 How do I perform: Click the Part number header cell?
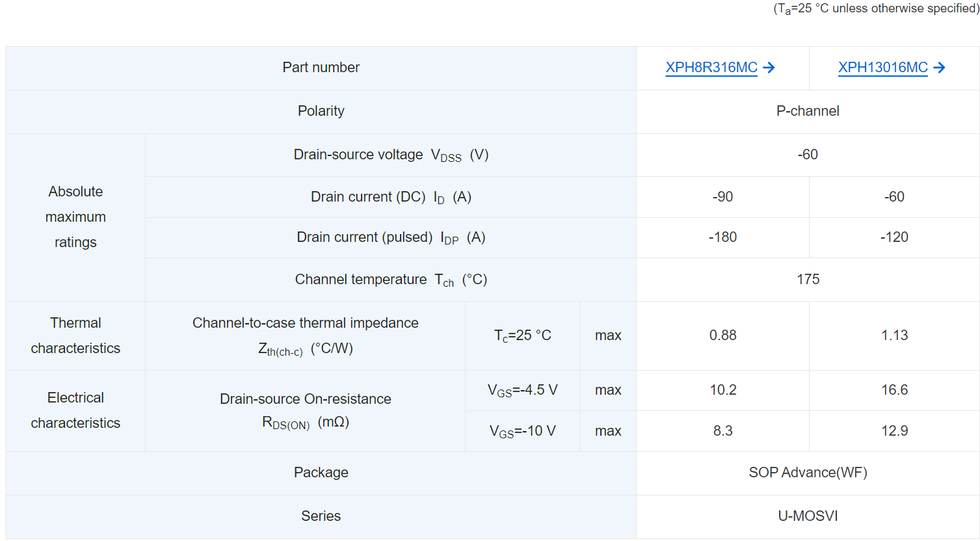coord(321,68)
